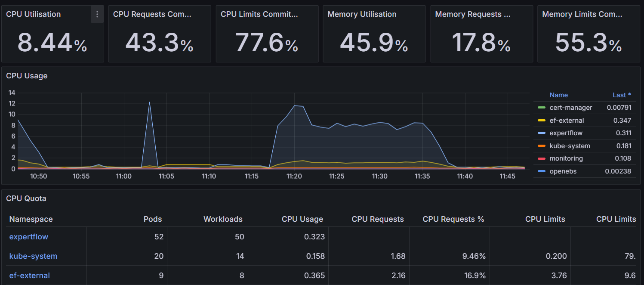
Task: Click the 77.6% CPU Limits stat value
Action: pyautogui.click(x=267, y=43)
